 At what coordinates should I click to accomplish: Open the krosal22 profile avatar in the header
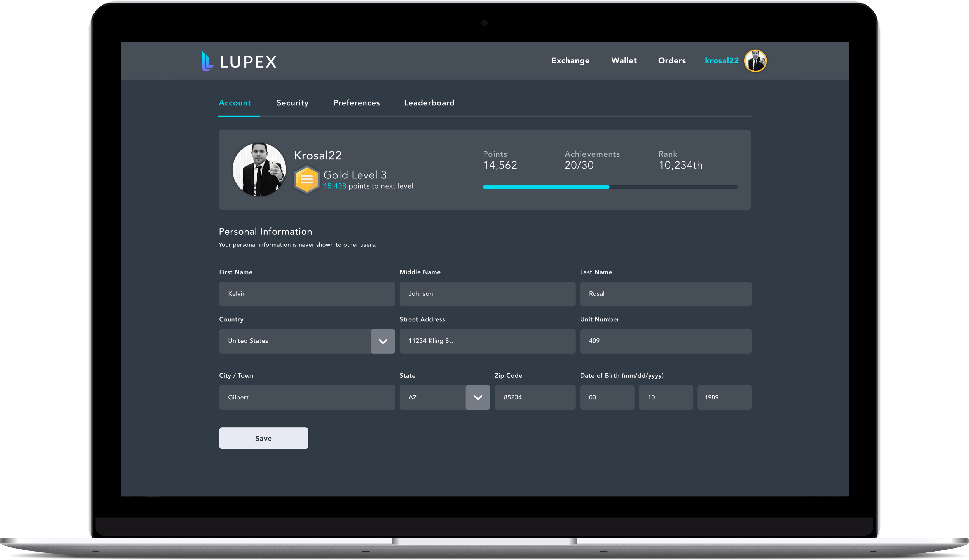coord(756,61)
